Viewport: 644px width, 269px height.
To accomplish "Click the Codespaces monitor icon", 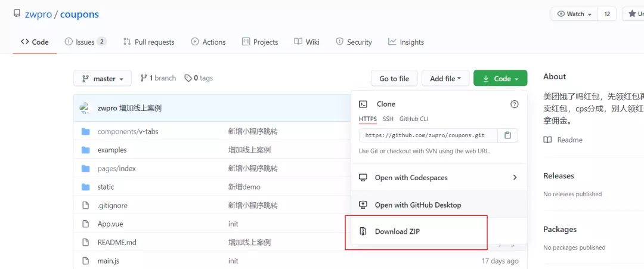I will [363, 178].
